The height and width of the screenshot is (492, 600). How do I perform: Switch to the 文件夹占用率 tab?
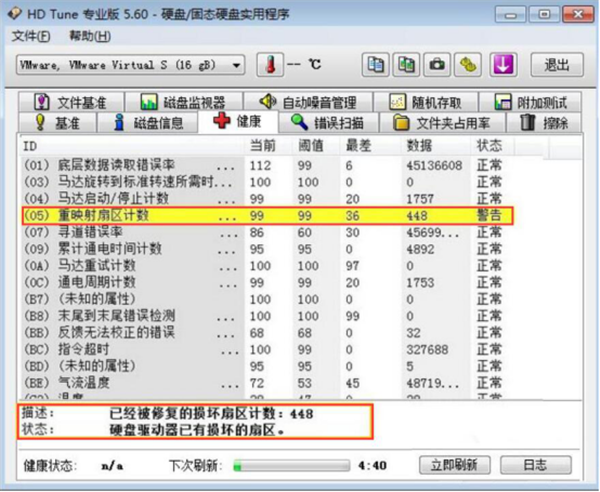pos(442,123)
